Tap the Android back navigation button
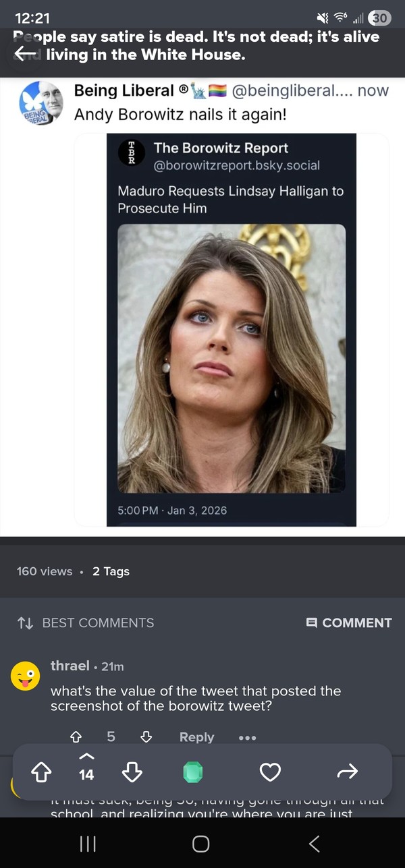The width and height of the screenshot is (405, 868). [x=314, y=844]
